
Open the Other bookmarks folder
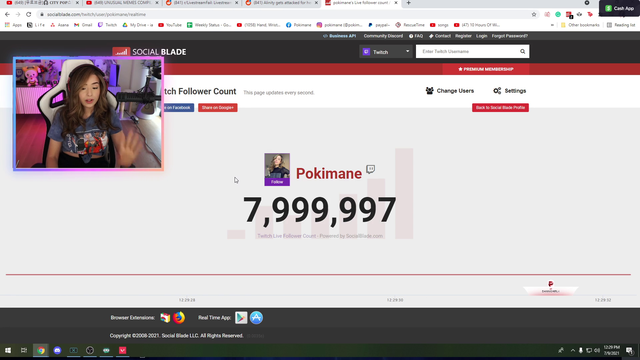coord(580,25)
